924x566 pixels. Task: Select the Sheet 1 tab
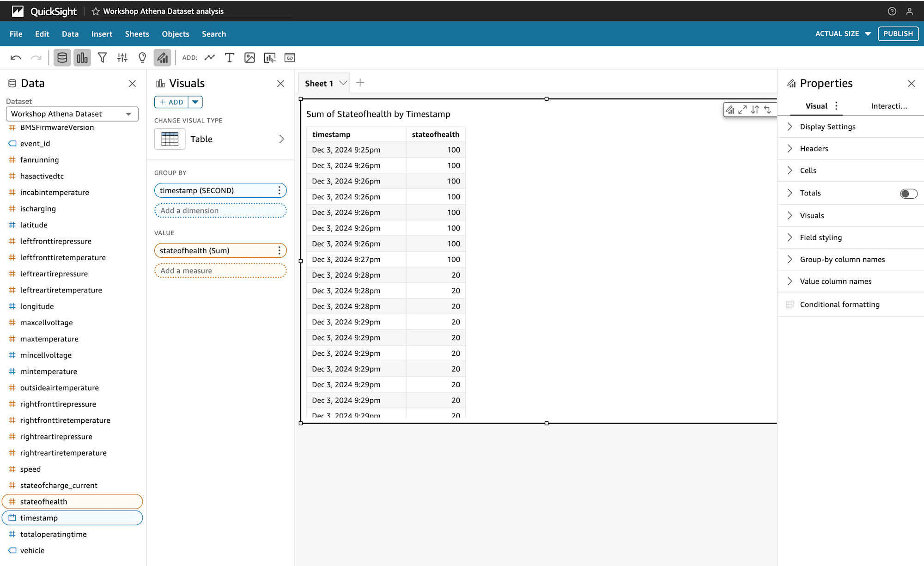tap(319, 83)
